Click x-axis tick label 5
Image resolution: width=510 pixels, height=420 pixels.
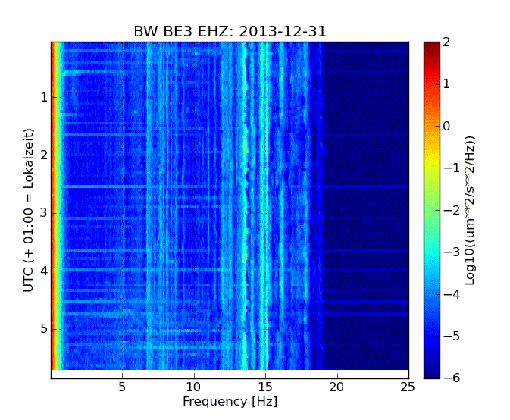(x=122, y=387)
